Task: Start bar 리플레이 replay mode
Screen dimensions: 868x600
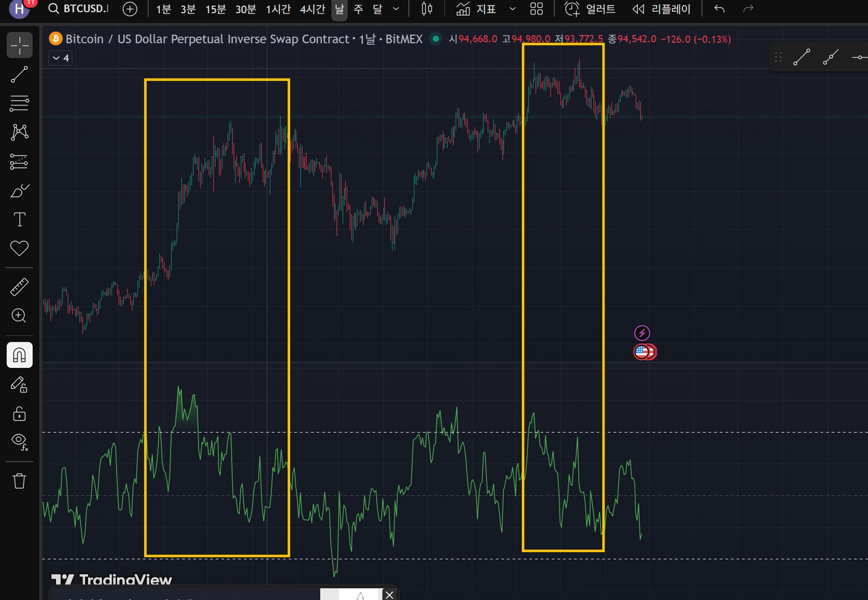Action: [661, 9]
